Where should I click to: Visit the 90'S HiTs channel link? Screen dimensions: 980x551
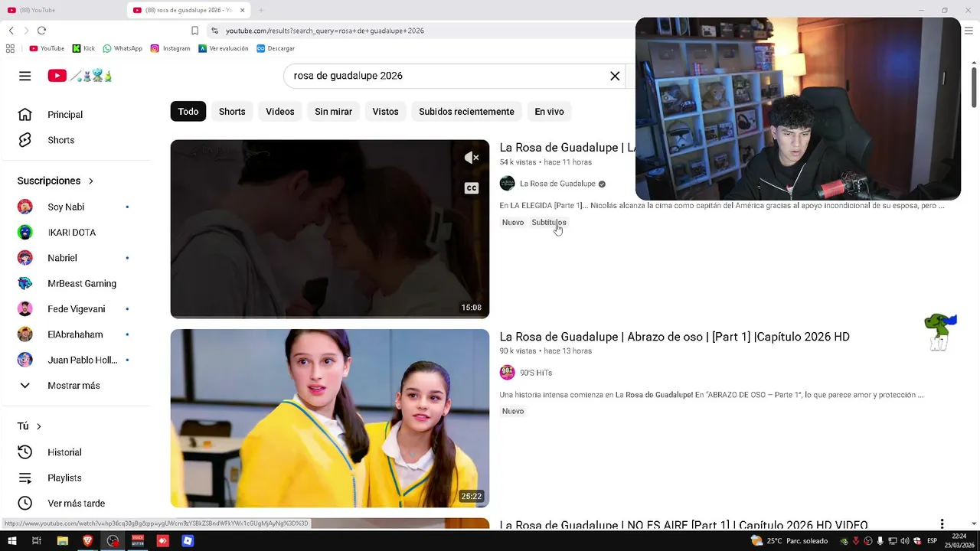536,373
